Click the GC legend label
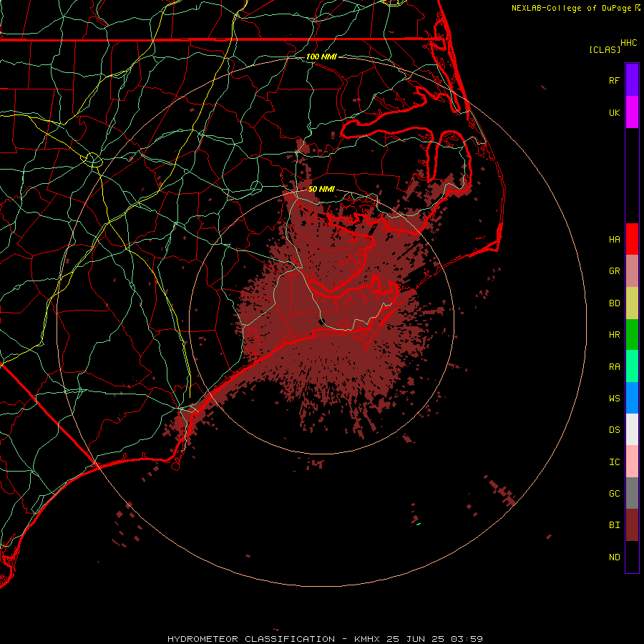This screenshot has width=644, height=644. [615, 493]
